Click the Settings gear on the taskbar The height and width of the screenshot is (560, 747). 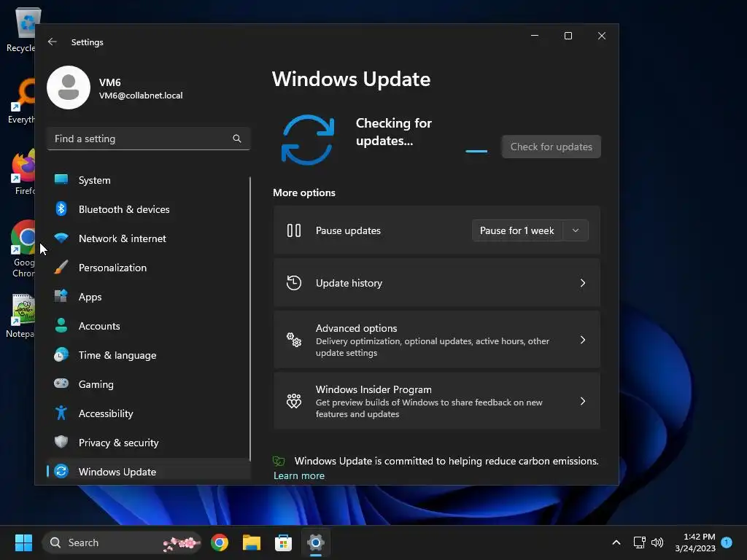(x=315, y=542)
